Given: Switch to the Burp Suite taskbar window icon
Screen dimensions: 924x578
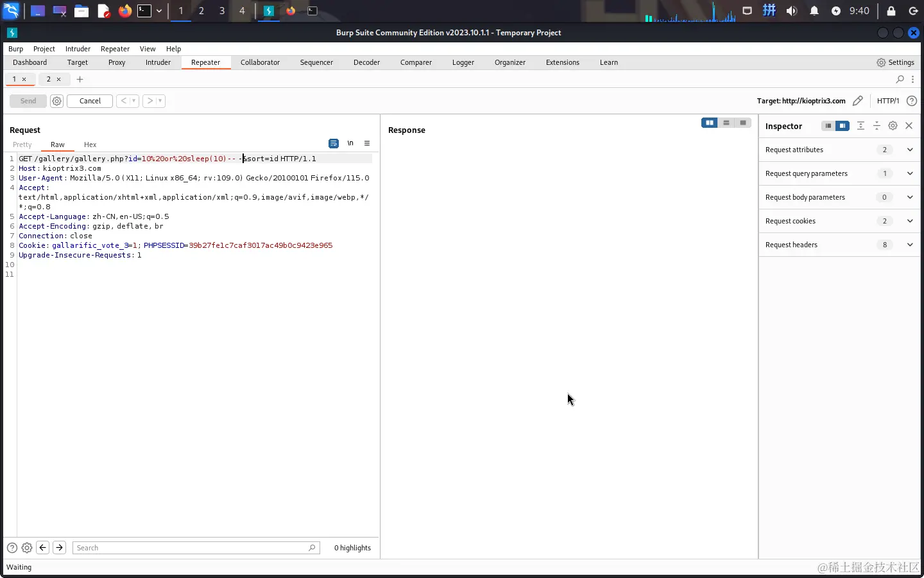Looking at the screenshot, I should tap(269, 11).
